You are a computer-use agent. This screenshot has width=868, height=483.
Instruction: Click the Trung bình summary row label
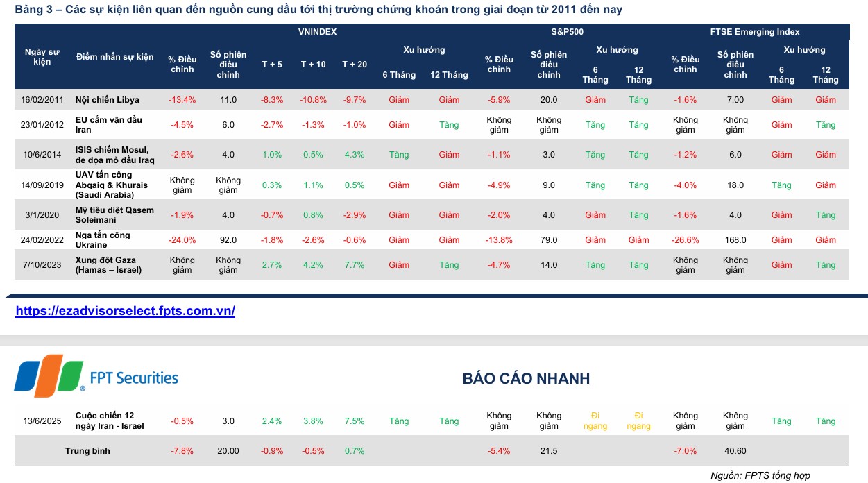click(88, 451)
